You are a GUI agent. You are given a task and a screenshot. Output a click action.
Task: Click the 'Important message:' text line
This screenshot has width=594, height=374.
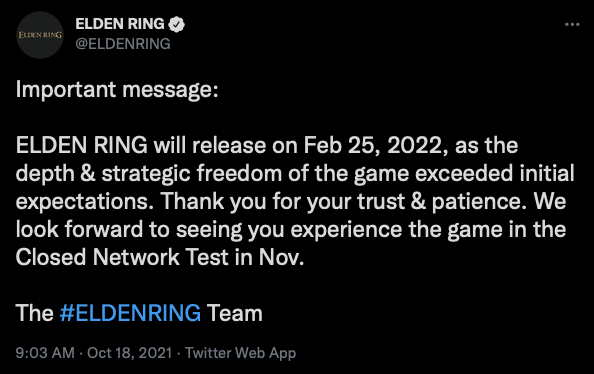pos(117,90)
